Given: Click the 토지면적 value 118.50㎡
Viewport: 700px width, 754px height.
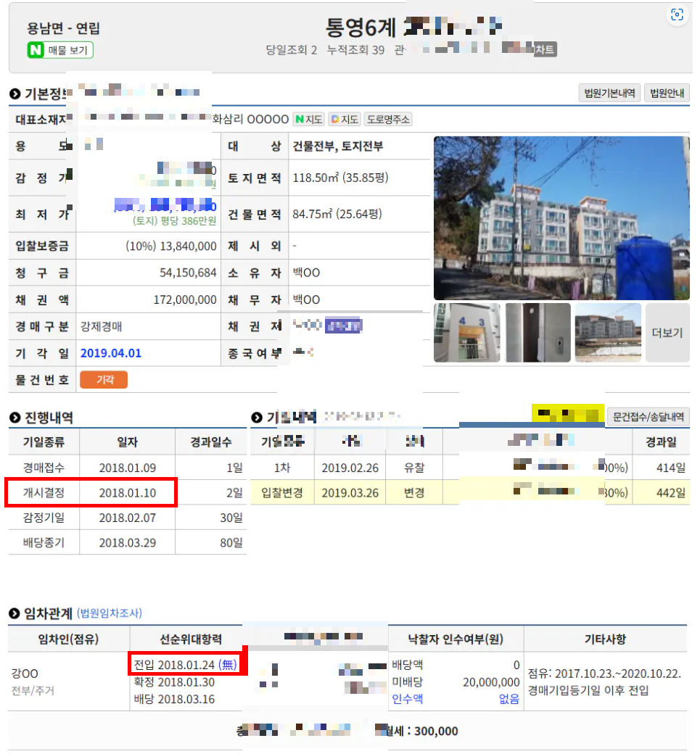Looking at the screenshot, I should pyautogui.click(x=340, y=178).
